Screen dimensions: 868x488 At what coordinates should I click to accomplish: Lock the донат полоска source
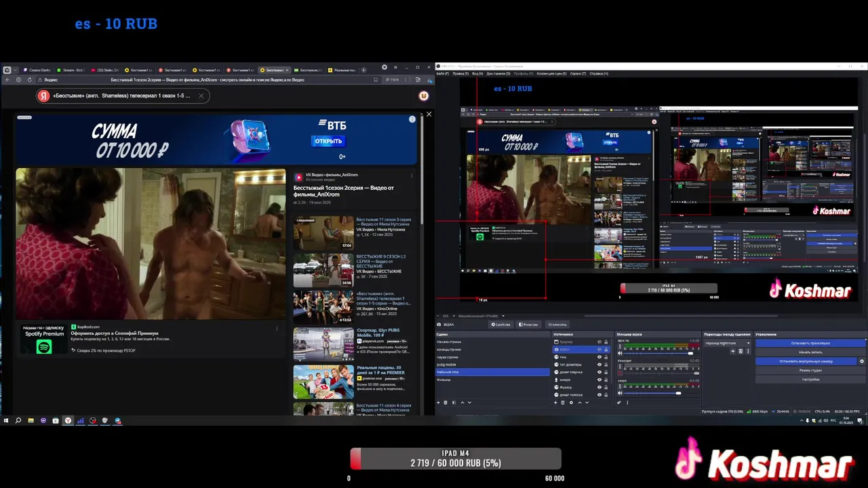606,394
